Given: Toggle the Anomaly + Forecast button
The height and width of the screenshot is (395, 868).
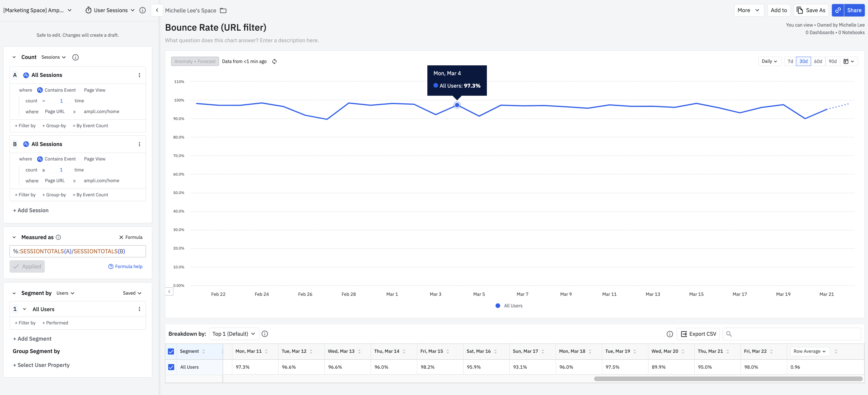Looking at the screenshot, I should [x=195, y=61].
